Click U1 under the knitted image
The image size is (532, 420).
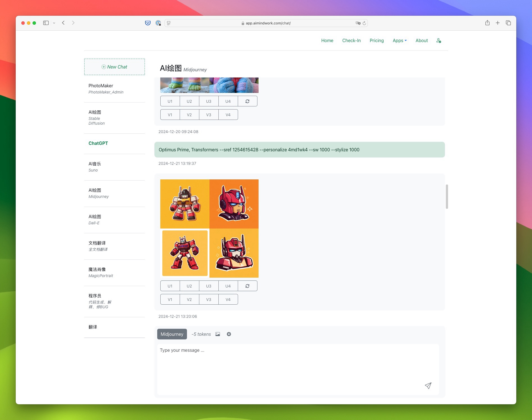[170, 101]
